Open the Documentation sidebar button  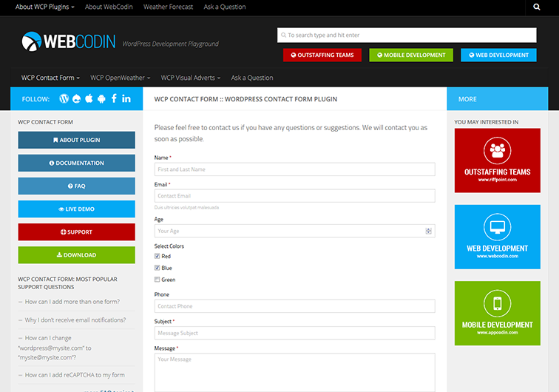tap(77, 163)
